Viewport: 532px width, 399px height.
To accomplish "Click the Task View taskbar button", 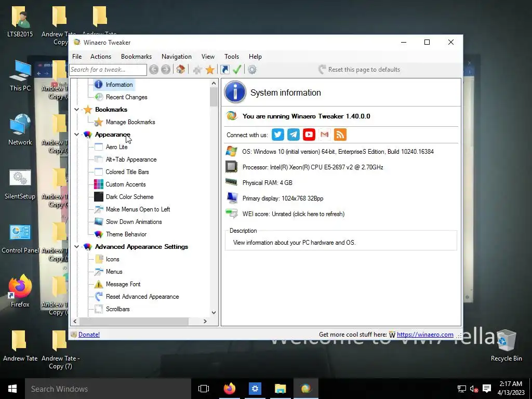I will 204,389.
